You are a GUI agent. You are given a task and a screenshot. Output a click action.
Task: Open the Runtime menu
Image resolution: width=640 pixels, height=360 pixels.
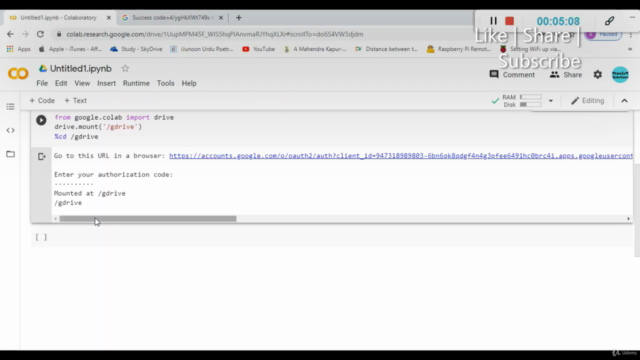(136, 83)
